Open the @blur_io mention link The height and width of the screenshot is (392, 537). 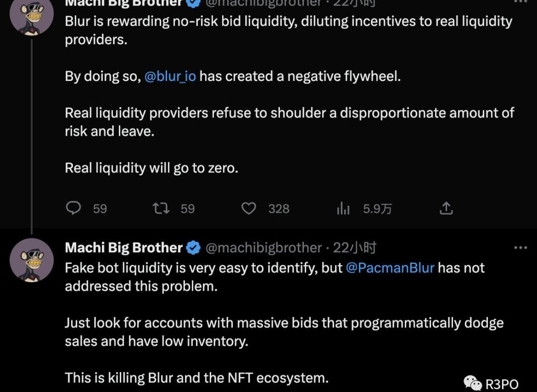pos(170,76)
